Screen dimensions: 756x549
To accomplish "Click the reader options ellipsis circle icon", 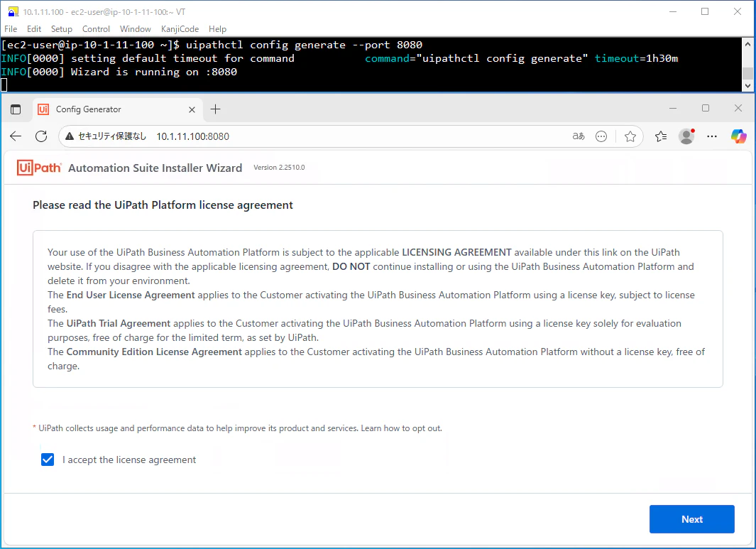I will tap(601, 136).
